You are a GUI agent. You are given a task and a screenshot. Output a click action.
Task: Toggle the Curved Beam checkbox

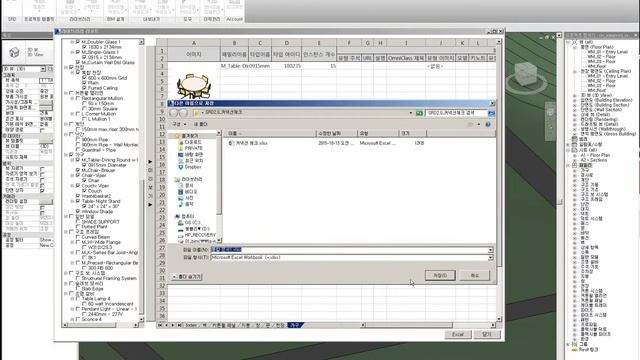click(x=78, y=237)
